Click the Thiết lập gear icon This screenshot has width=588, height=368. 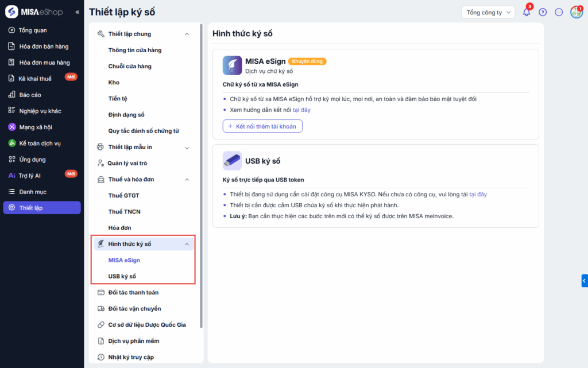pos(11,208)
